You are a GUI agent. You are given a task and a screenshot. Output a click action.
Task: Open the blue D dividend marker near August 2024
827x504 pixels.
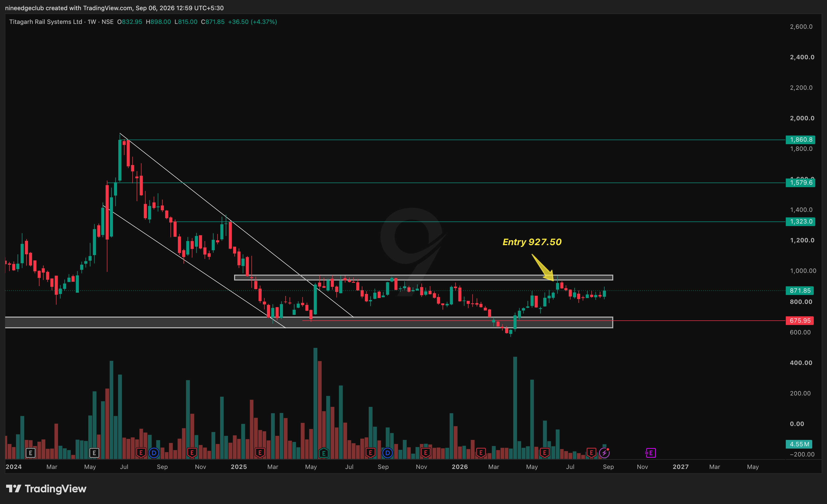click(x=154, y=453)
